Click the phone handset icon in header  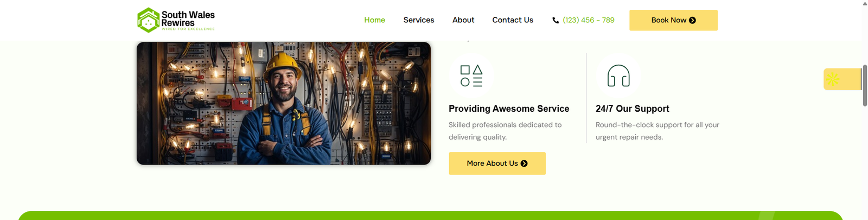click(x=556, y=20)
